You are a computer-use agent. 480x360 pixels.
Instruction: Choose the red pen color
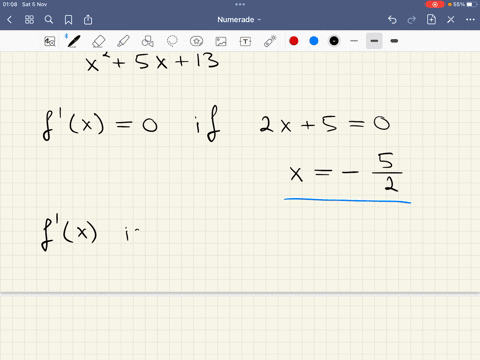(x=294, y=41)
